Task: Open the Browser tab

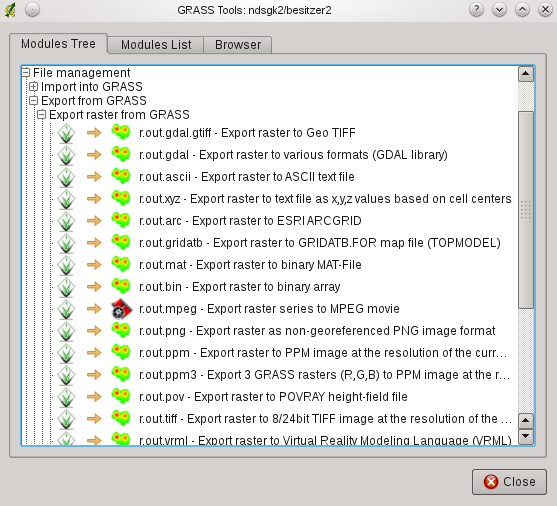Action: coord(238,45)
